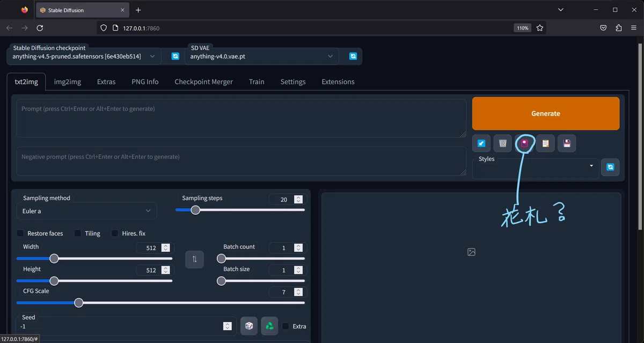Image resolution: width=644 pixels, height=343 pixels.
Task: Enable the Hires. fix checkbox
Action: 115,233
